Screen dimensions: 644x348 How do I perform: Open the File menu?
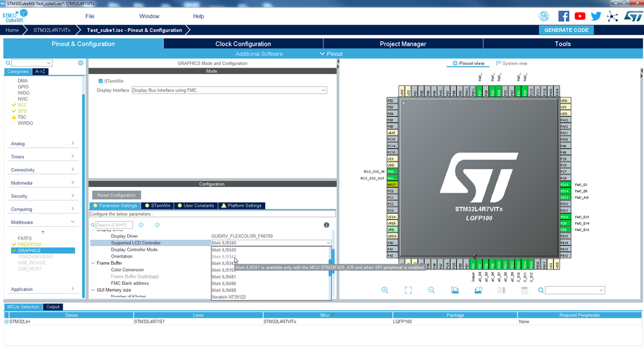(90, 16)
